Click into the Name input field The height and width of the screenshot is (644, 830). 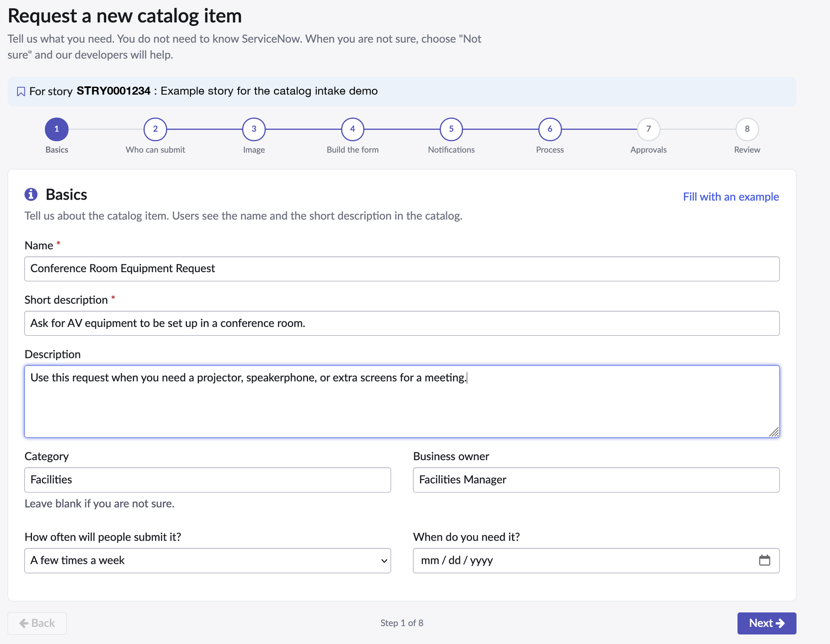tap(402, 269)
